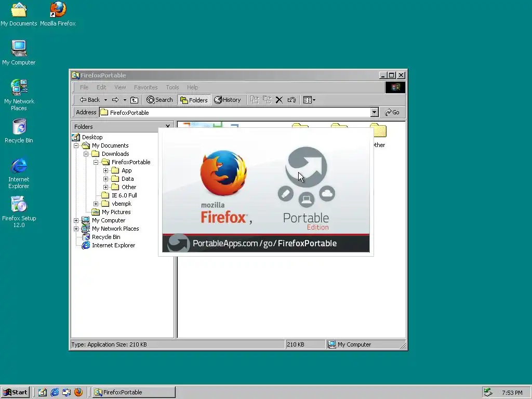This screenshot has height=399, width=532.
Task: Open the File menu
Action: pyautogui.click(x=84, y=87)
